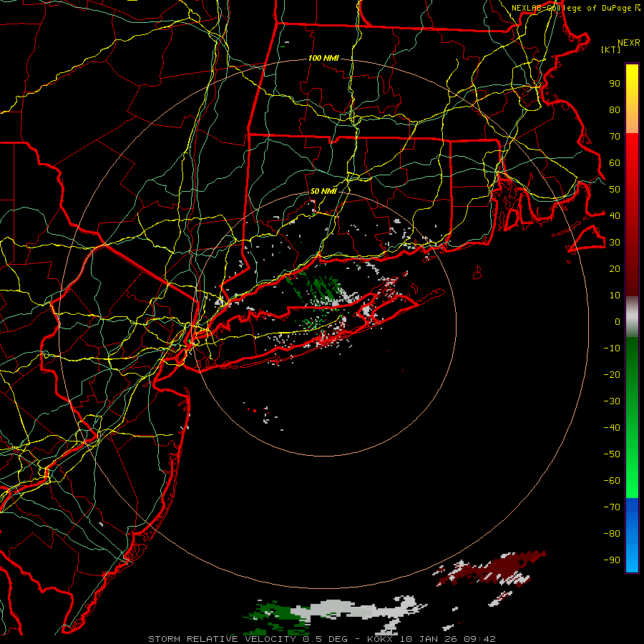Viewport: 644px width, 644px height.
Task: Click the -80 value on velocity scale
Action: pos(612,534)
